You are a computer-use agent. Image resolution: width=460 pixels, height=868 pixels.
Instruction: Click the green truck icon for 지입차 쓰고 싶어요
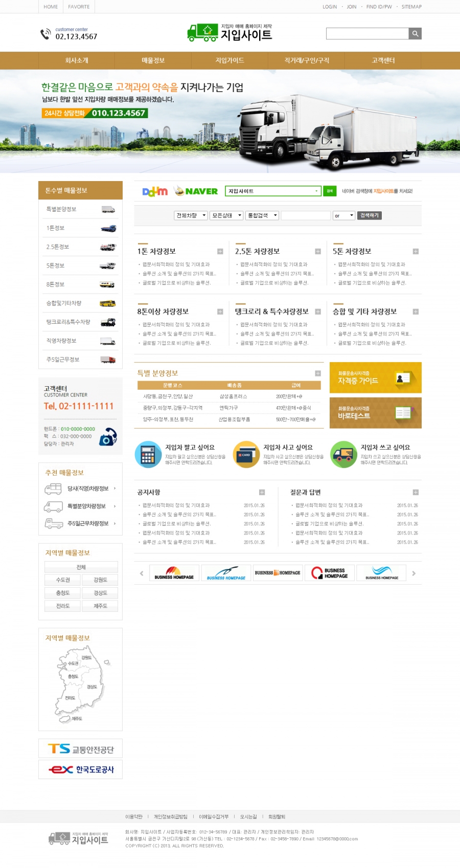point(343,454)
